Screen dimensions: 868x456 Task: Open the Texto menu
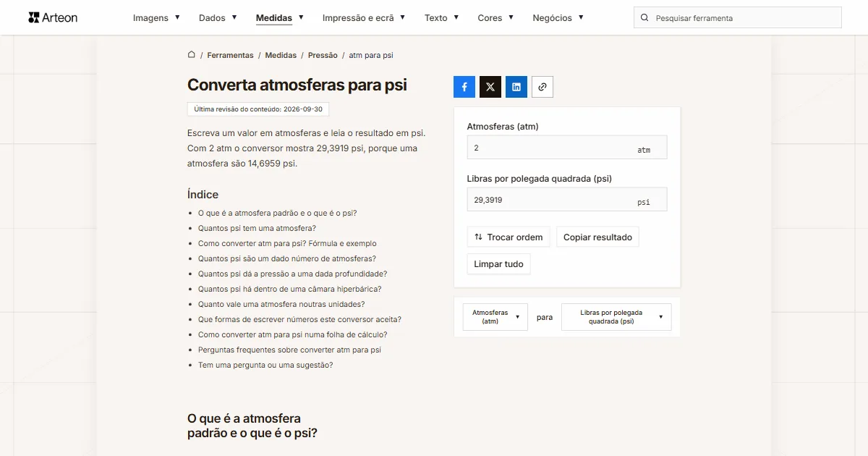coord(442,18)
